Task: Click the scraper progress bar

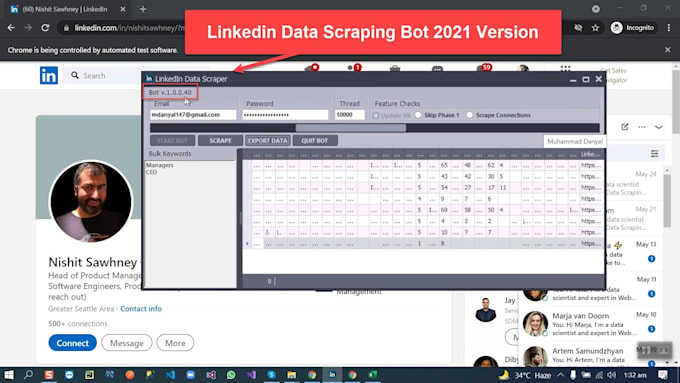Action: (x=375, y=128)
